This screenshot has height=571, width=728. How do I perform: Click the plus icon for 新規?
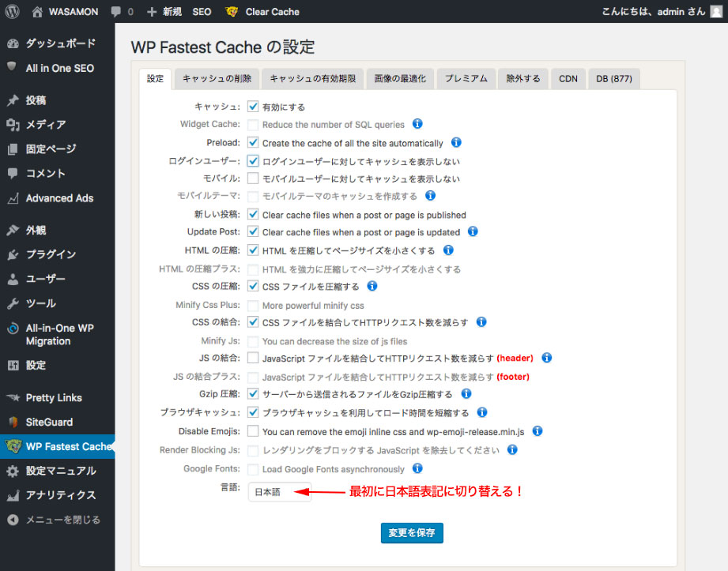coord(151,12)
